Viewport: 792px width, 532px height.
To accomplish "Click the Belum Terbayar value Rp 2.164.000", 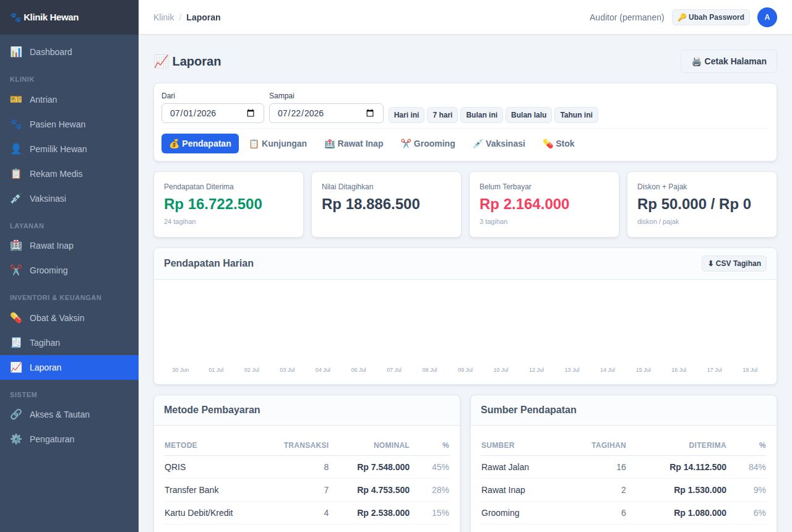I will pyautogui.click(x=524, y=204).
